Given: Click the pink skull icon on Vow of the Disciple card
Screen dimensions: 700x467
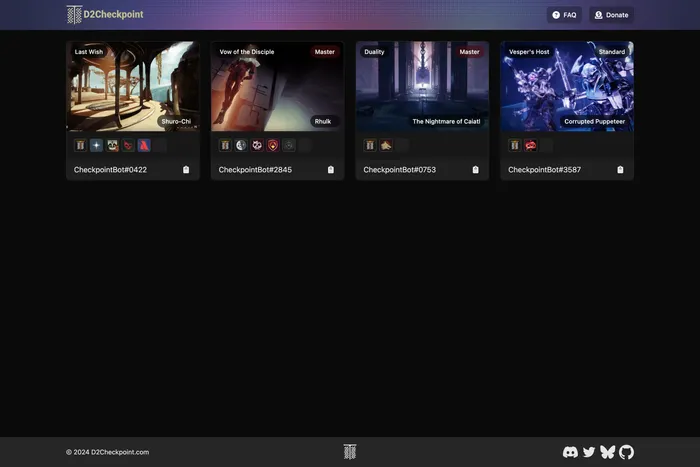Looking at the screenshot, I should click(257, 145).
